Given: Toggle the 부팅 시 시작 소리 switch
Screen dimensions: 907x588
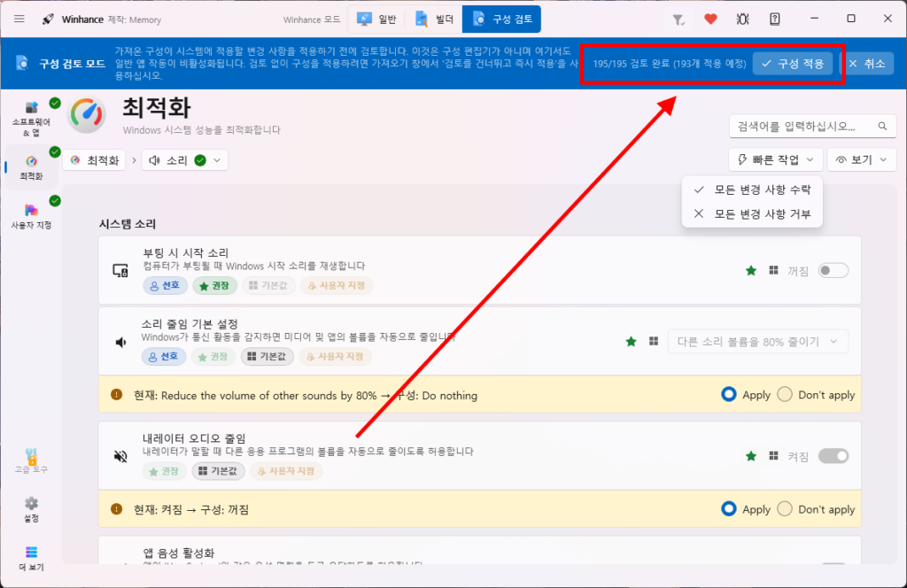Looking at the screenshot, I should (x=833, y=271).
